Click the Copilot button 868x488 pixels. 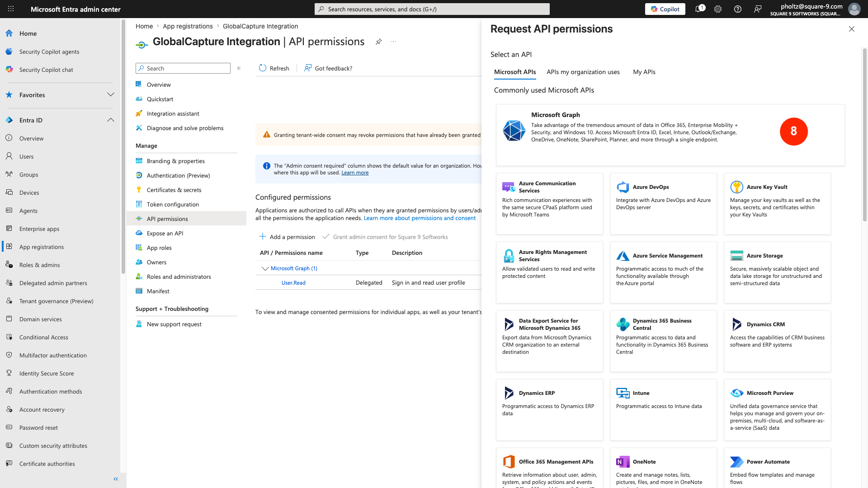pos(665,9)
